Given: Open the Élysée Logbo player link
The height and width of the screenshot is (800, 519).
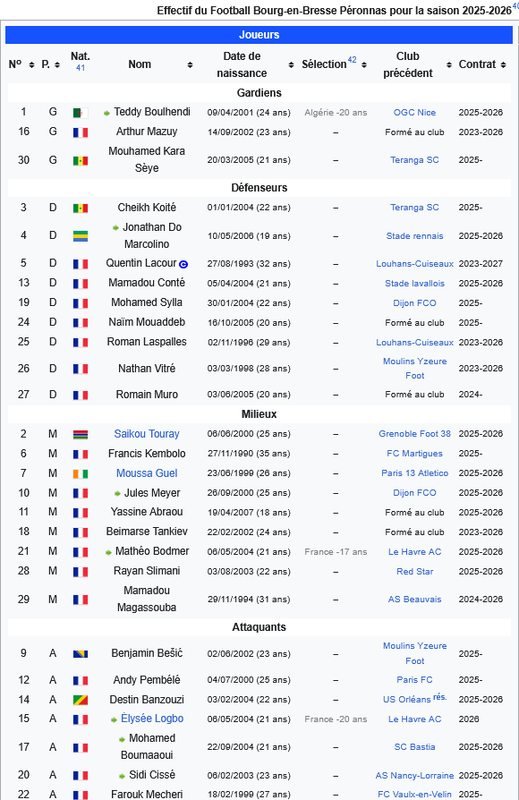Looking at the screenshot, I should tap(152, 719).
